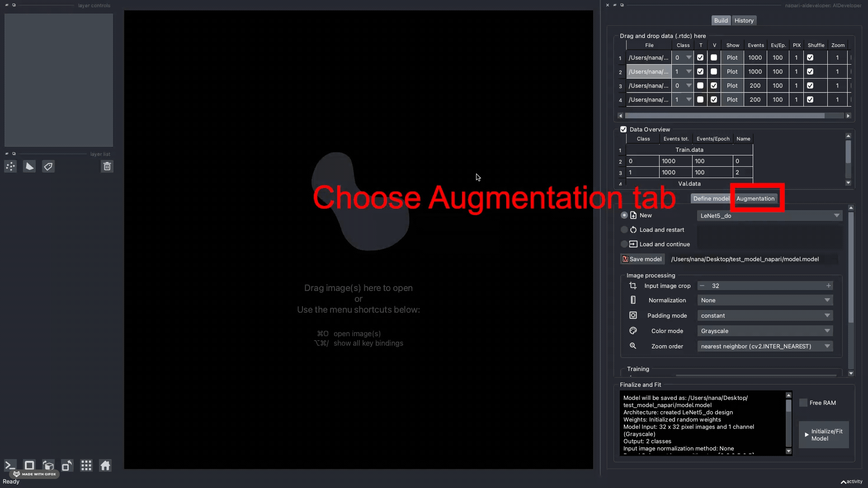Open the LeNet5_do architecture dropdown
This screenshot has width=868, height=488.
point(838,216)
